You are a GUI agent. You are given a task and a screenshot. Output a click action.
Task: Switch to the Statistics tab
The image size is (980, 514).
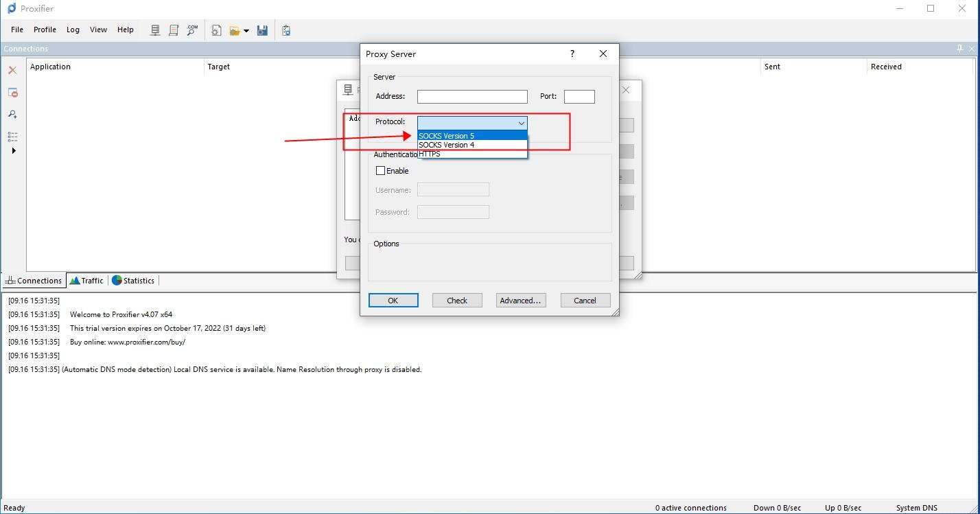tap(133, 281)
